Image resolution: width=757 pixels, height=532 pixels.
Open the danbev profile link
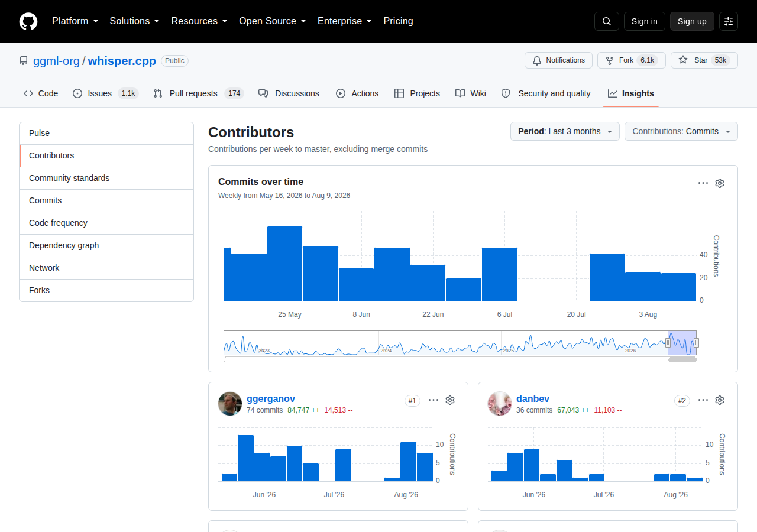click(533, 399)
